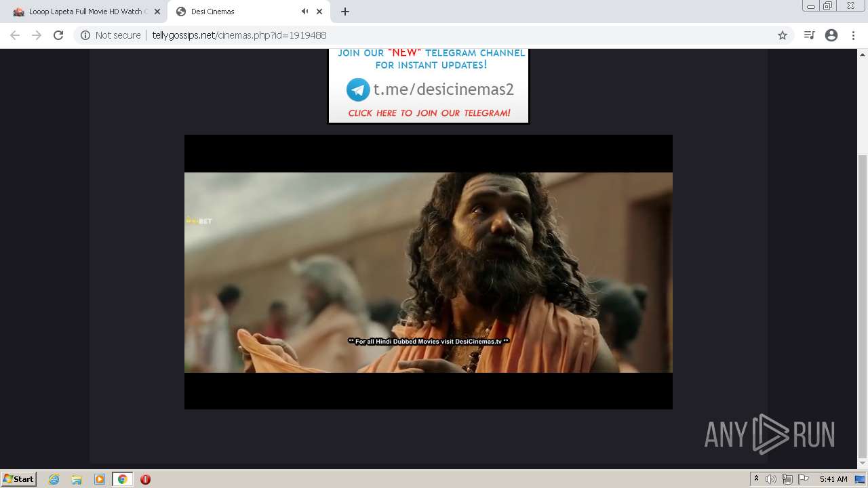Show hidden system tray icons

pos(756,479)
